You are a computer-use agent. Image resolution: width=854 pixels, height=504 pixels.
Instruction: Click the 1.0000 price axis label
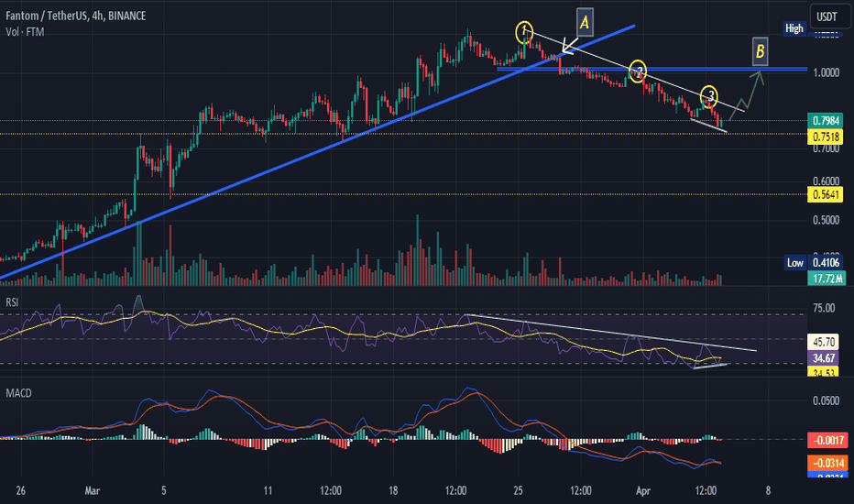pos(827,73)
